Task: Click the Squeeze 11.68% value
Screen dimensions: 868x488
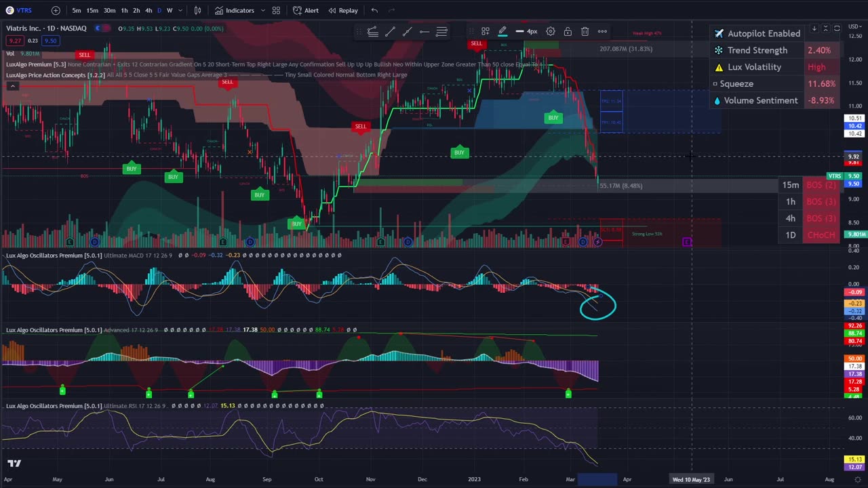Action: pyautogui.click(x=821, y=83)
